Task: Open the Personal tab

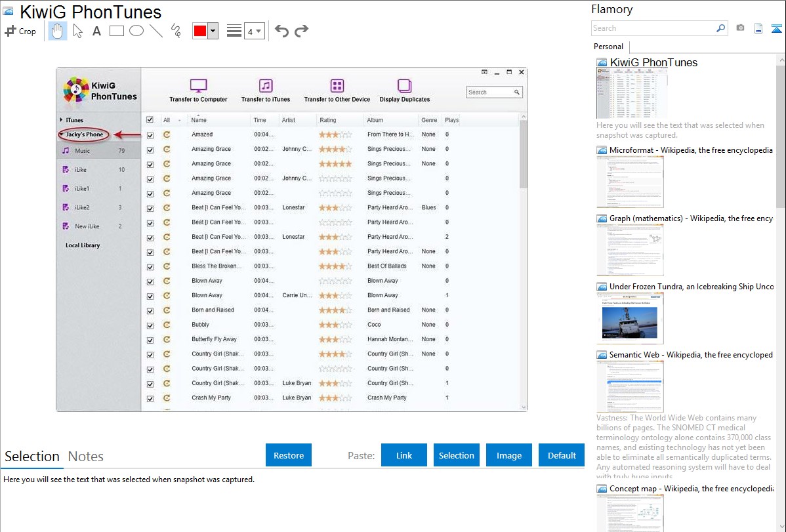Action: click(x=608, y=47)
